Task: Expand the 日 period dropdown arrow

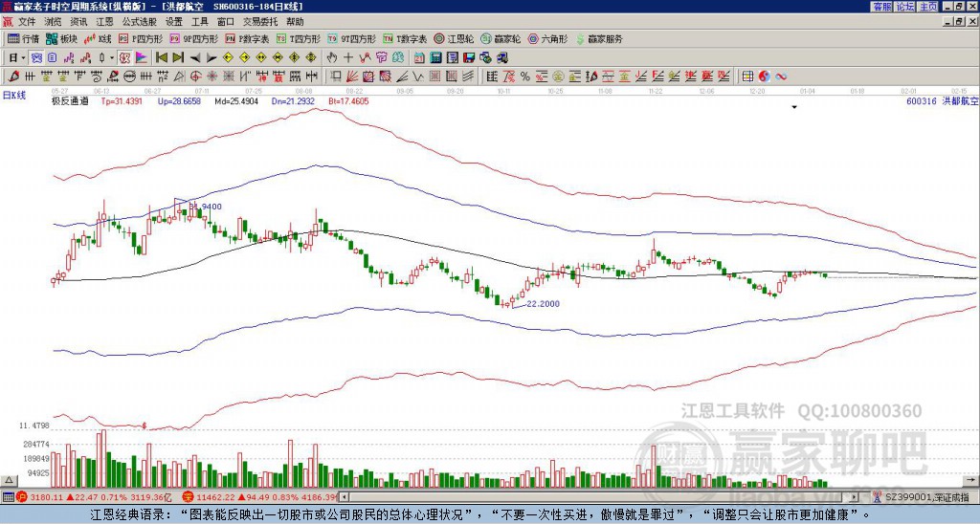Action: 23,57
